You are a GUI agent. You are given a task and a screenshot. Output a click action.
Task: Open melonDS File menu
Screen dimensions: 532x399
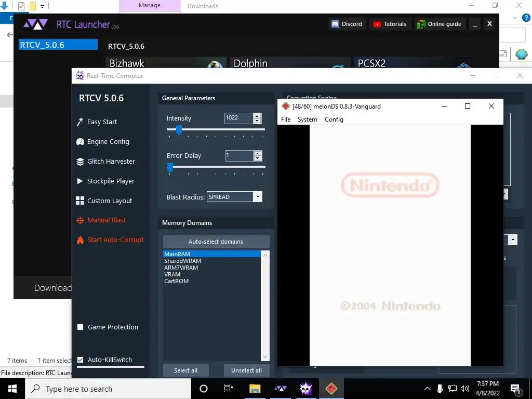point(286,119)
